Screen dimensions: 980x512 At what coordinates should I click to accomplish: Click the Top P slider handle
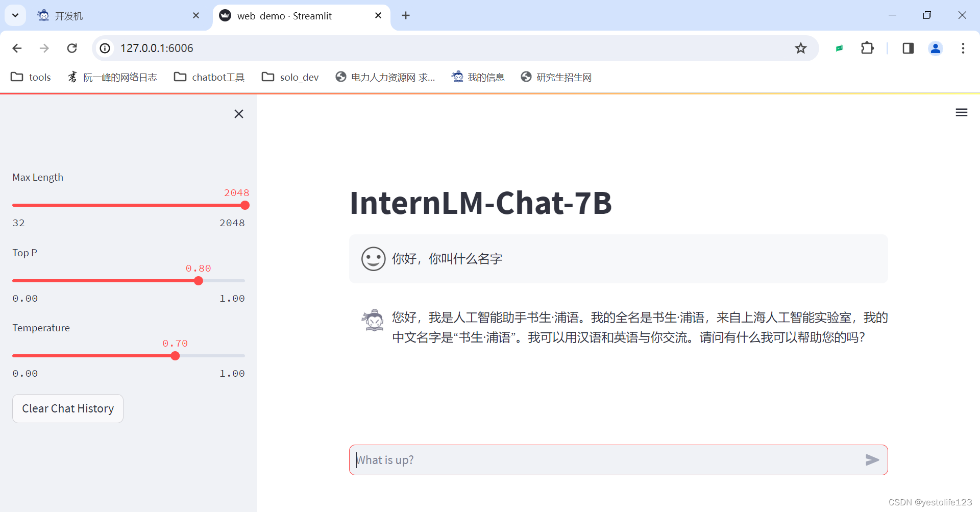199,281
